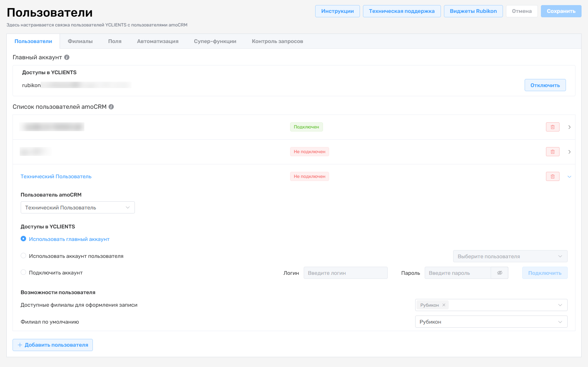This screenshot has height=367, width=588.
Task: Switch to the Филиалы tab
Action: coord(80,41)
